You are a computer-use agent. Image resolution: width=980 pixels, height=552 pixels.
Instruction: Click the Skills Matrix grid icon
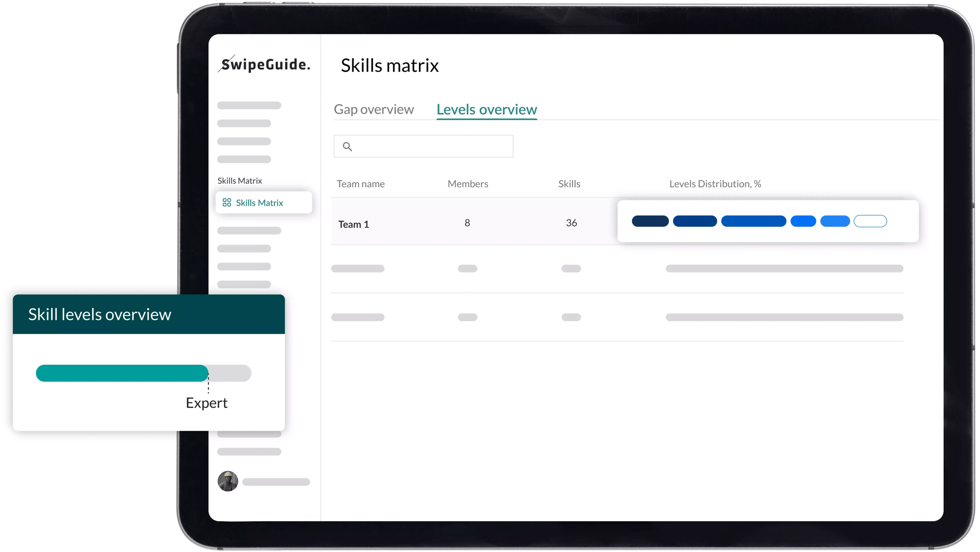point(227,203)
